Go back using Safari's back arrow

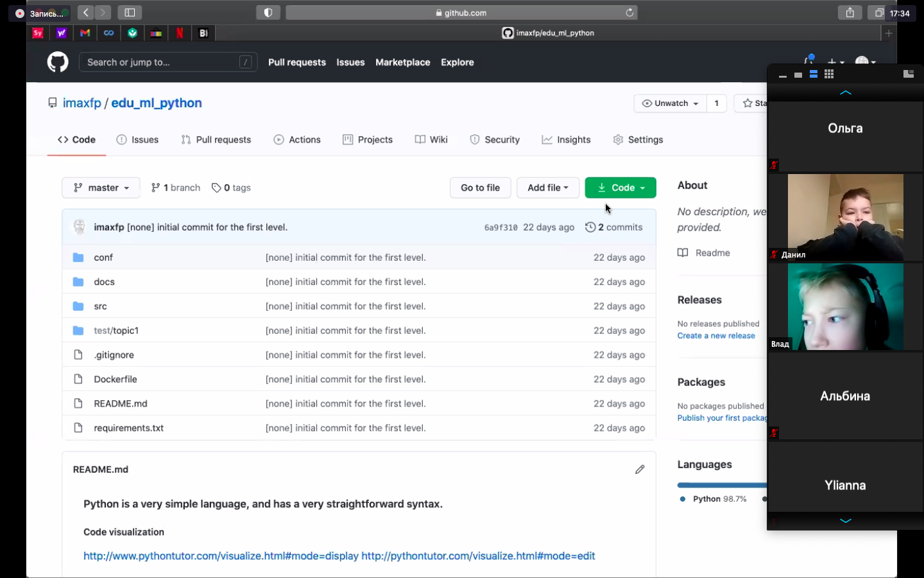coord(86,12)
